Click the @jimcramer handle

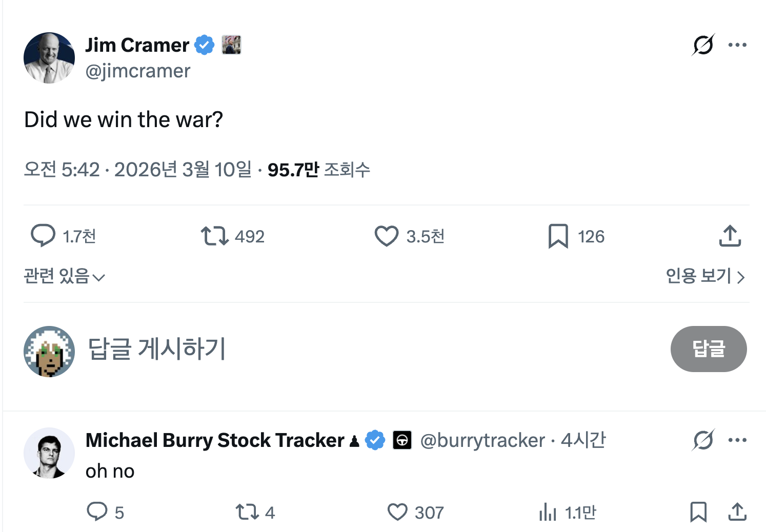(138, 71)
